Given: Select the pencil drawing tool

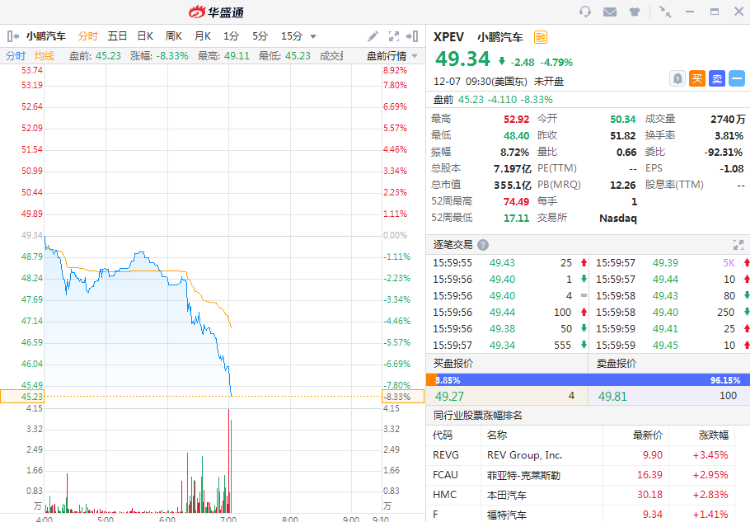Looking at the screenshot, I should tap(373, 36).
